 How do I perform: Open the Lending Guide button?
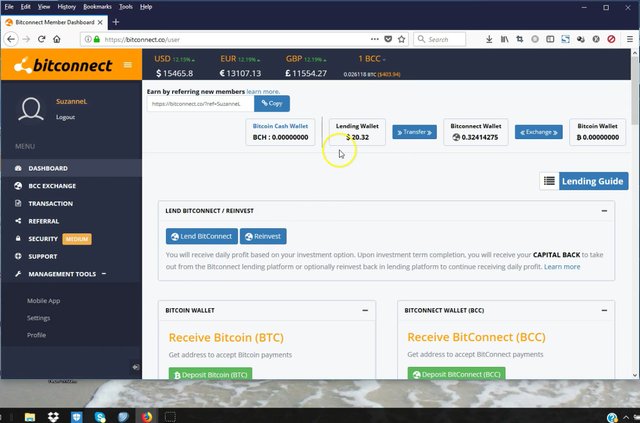click(x=593, y=181)
